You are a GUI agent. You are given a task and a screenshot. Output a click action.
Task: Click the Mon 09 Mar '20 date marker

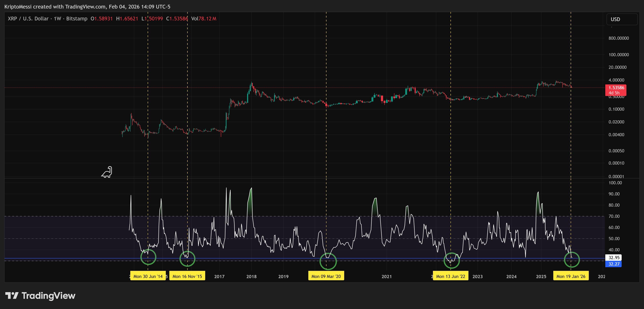pos(326,276)
